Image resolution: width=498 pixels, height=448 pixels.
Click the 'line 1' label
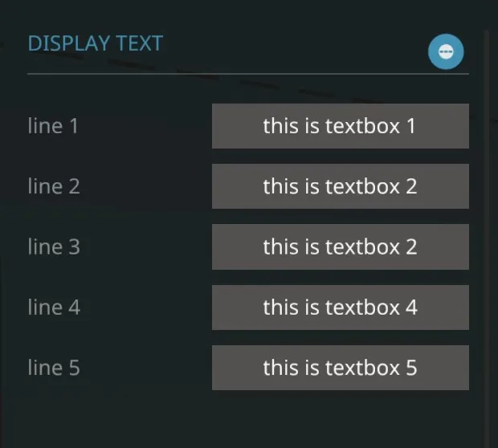pyautogui.click(x=53, y=126)
